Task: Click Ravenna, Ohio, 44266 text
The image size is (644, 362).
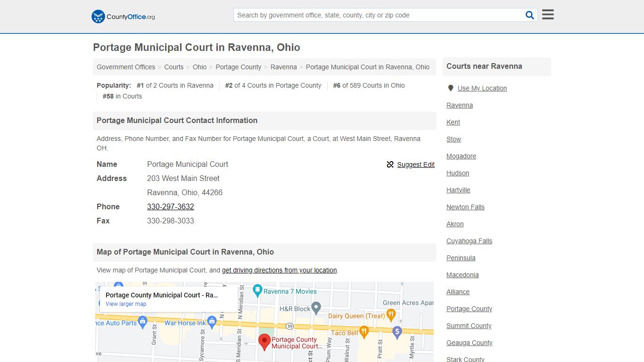Action: (x=185, y=192)
